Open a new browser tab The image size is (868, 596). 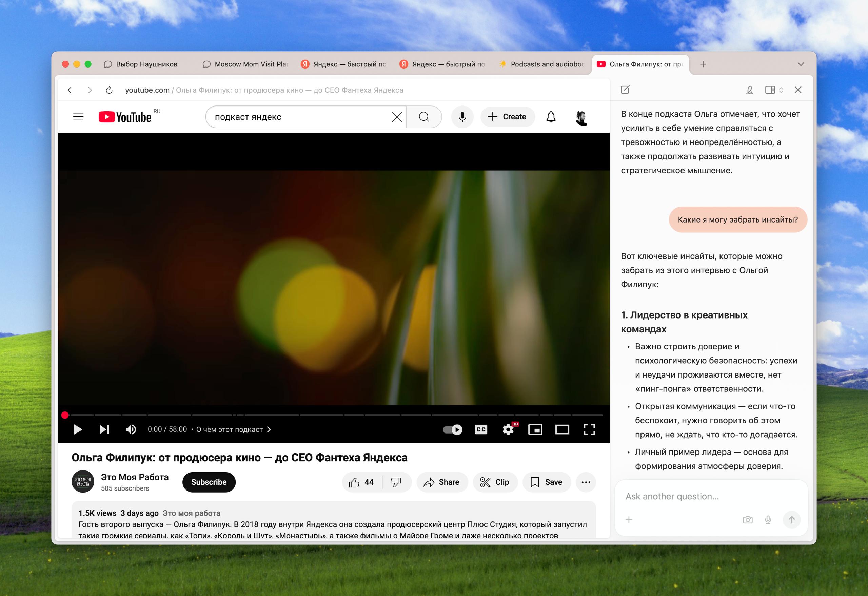(703, 64)
